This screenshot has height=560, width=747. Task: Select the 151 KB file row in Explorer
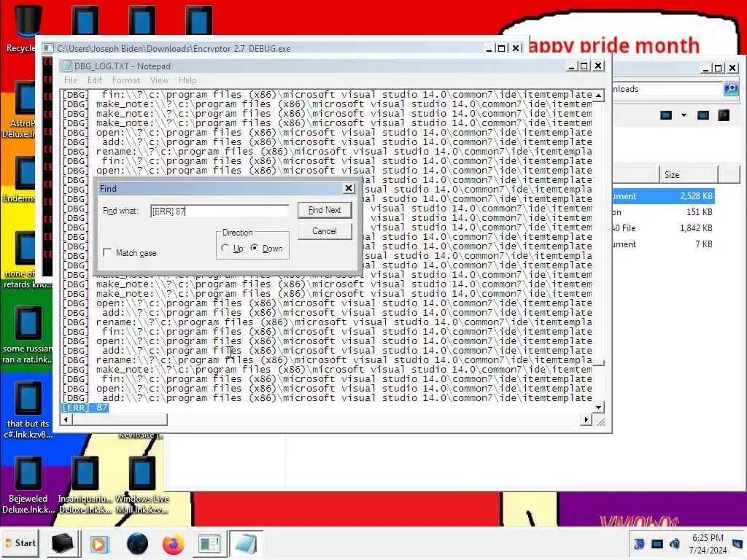pyautogui.click(x=663, y=212)
